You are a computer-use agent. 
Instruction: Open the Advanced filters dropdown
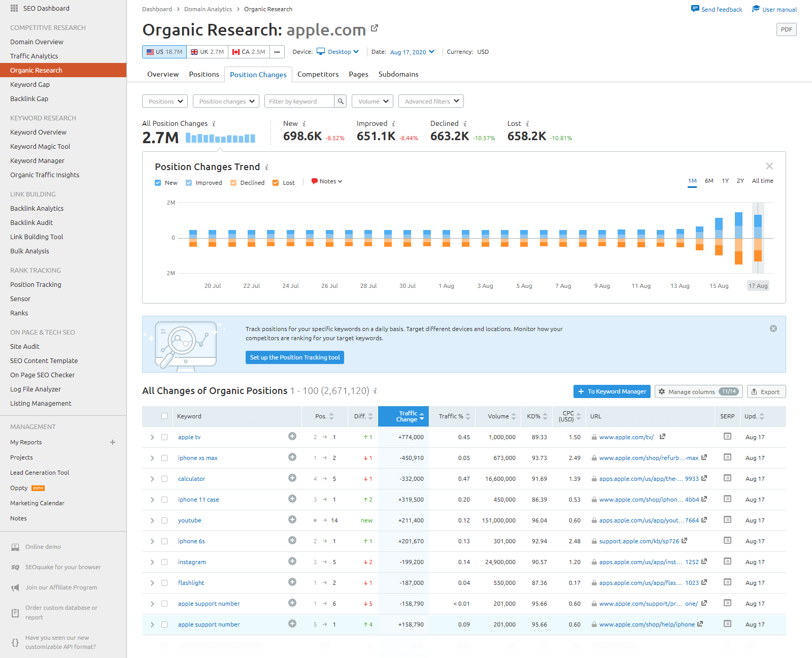431,101
